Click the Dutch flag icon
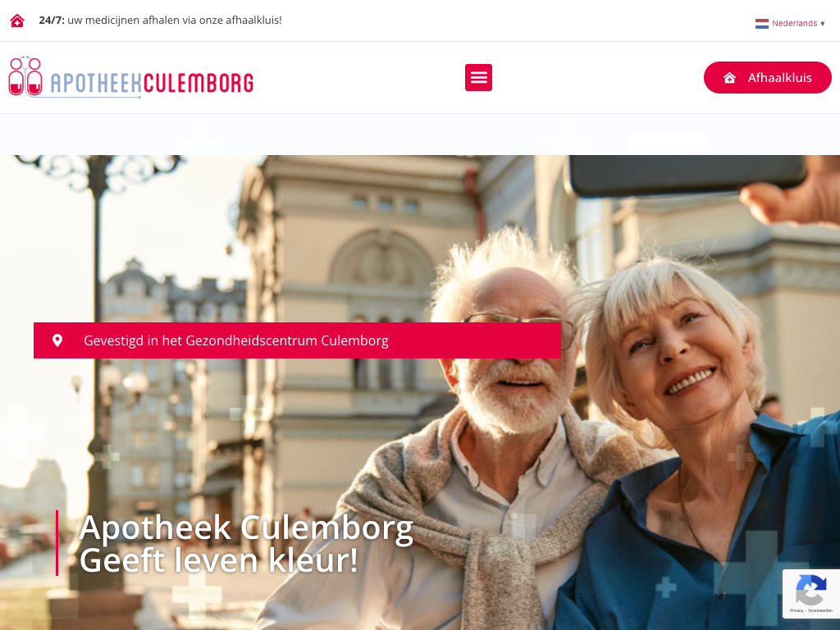Viewport: 840px width, 630px height. [762, 24]
